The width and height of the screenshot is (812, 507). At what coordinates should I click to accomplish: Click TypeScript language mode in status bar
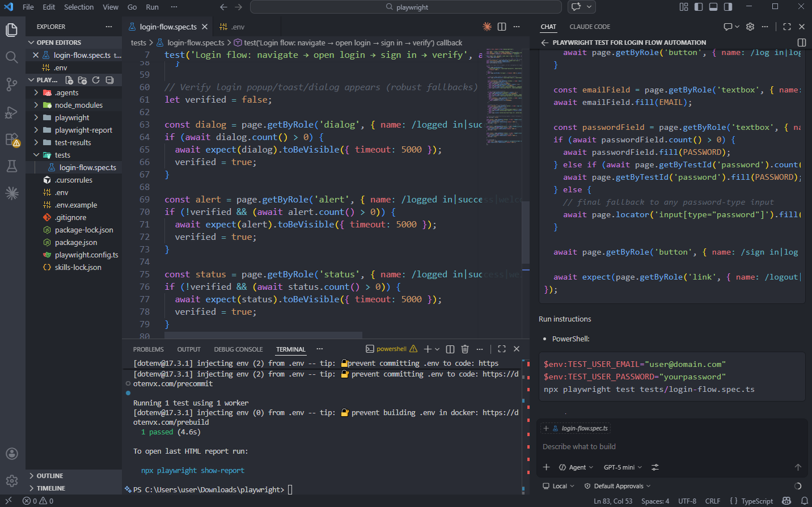click(756, 501)
